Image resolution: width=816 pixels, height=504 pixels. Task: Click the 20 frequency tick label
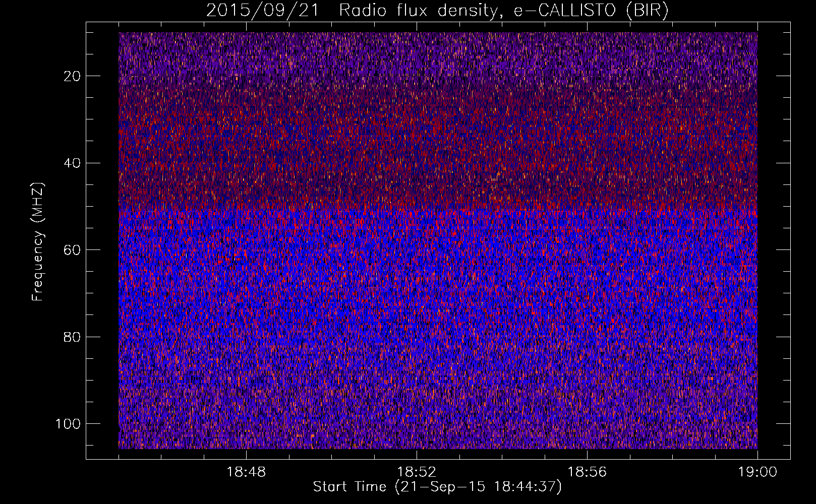point(73,76)
